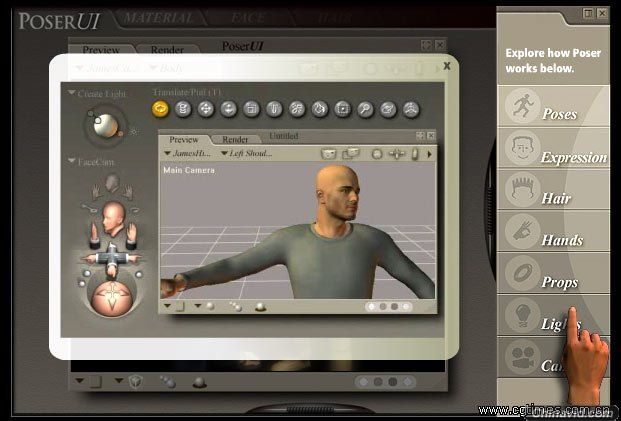Select the highlighted yellow Rotate editing tool
621x421 pixels.
(x=160, y=109)
